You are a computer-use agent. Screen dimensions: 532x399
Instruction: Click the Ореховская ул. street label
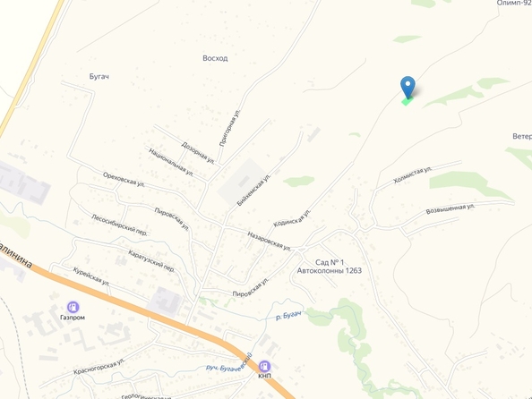(x=124, y=180)
